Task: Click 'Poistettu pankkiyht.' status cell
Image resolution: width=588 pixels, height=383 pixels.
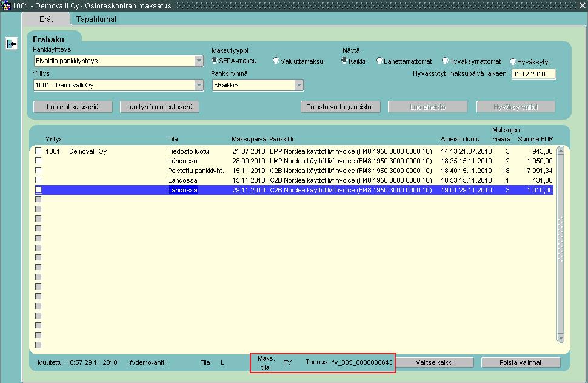Action: (x=196, y=171)
